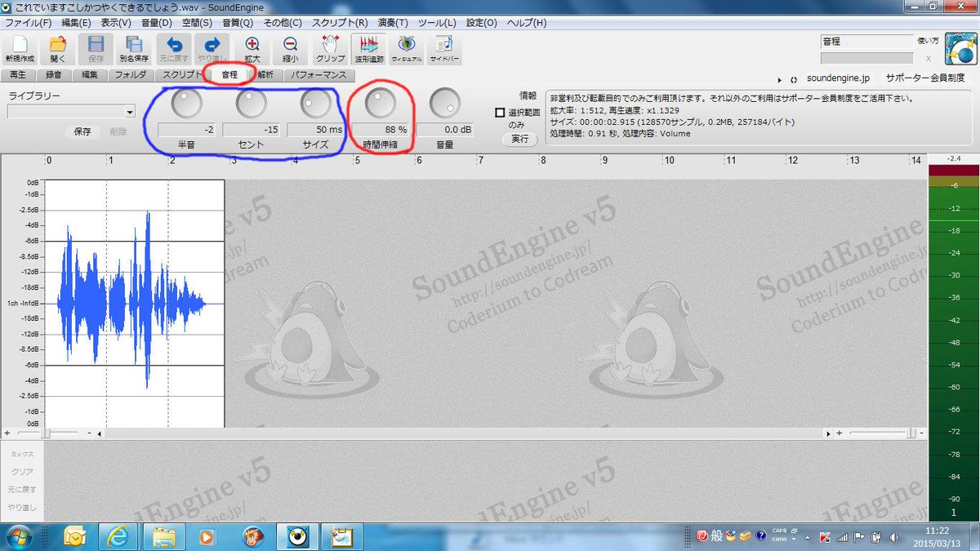Viewport: 980px width, 551px height.
Task: Open 音質(Q) menu
Action: point(237,23)
